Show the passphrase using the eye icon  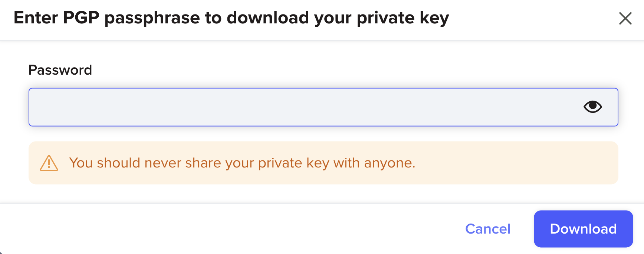[x=592, y=107]
